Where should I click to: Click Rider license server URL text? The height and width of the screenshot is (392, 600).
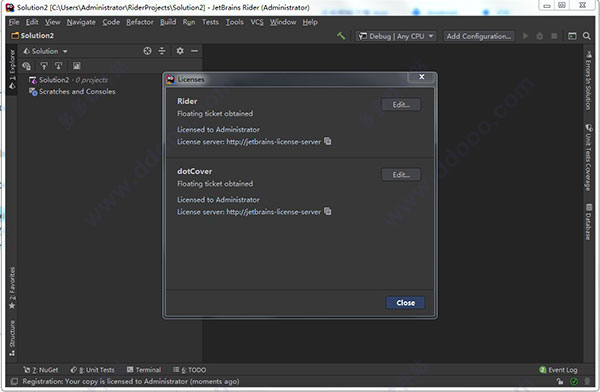274,142
